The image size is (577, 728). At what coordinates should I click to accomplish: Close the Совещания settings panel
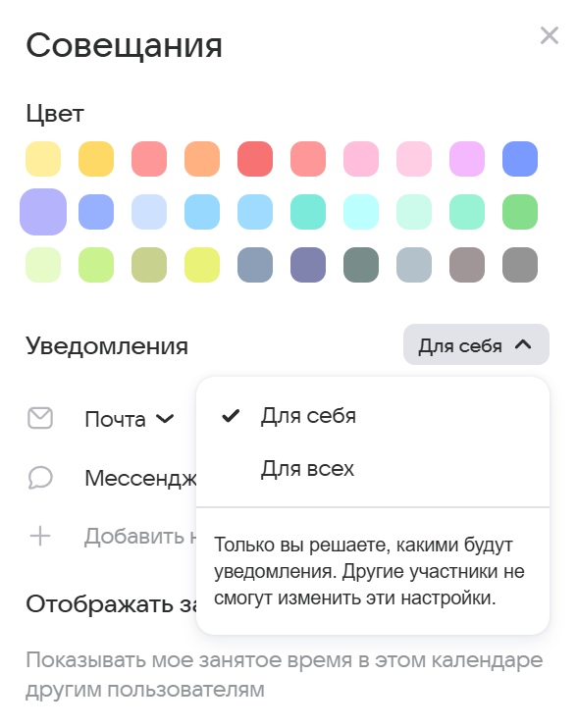coord(550,35)
